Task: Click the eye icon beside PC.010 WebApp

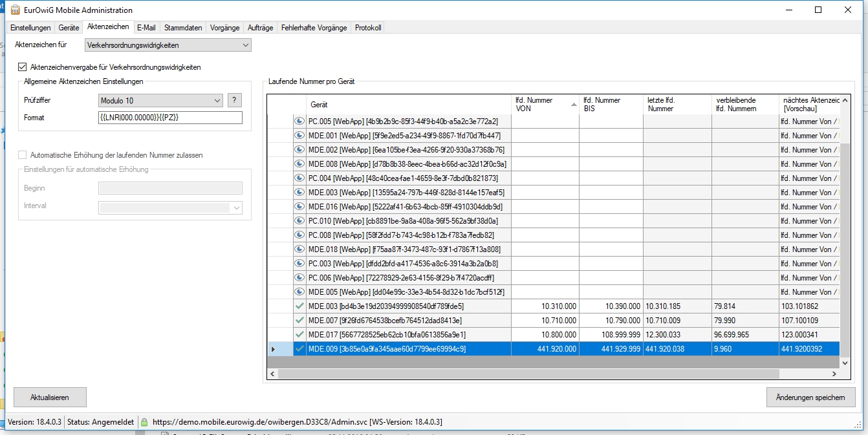Action: [x=299, y=221]
